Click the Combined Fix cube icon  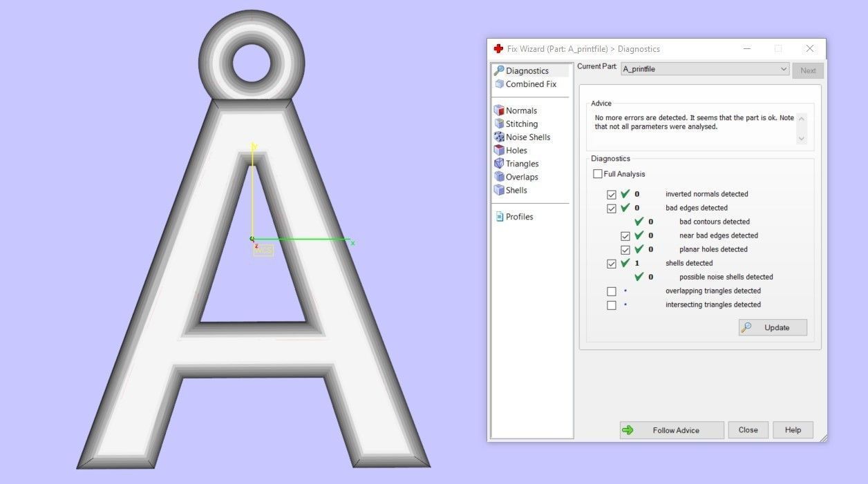(499, 84)
